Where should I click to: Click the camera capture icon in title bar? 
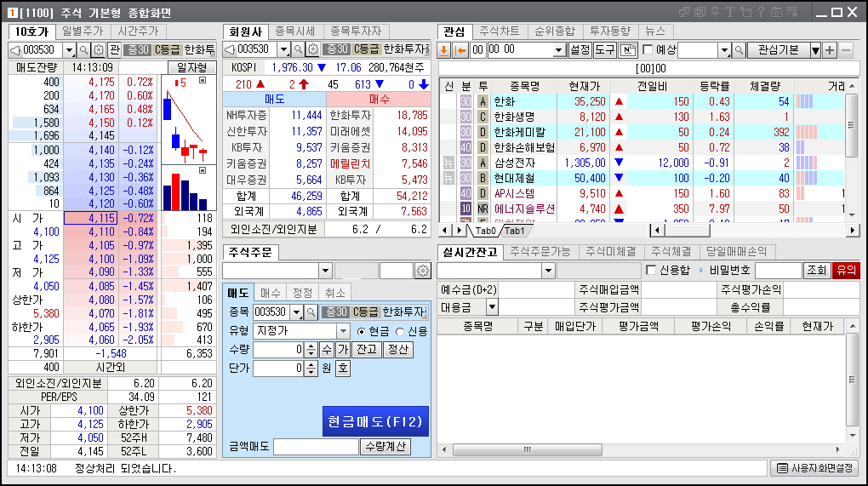pyautogui.click(x=777, y=12)
